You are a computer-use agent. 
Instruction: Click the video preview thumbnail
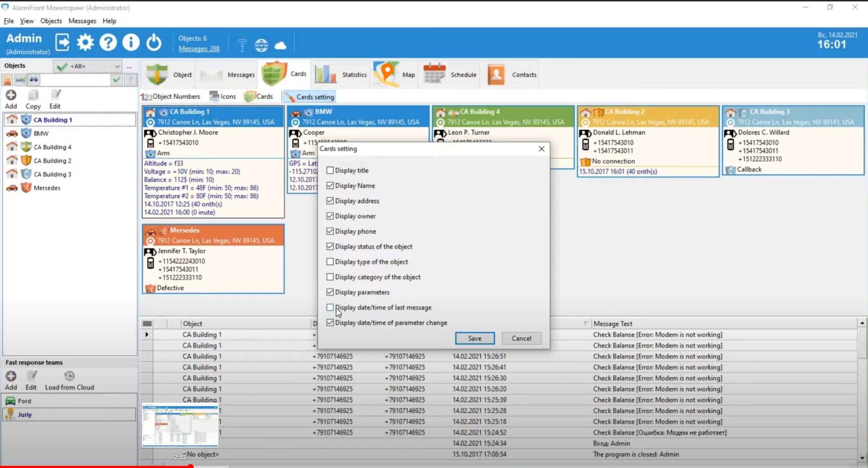click(180, 425)
